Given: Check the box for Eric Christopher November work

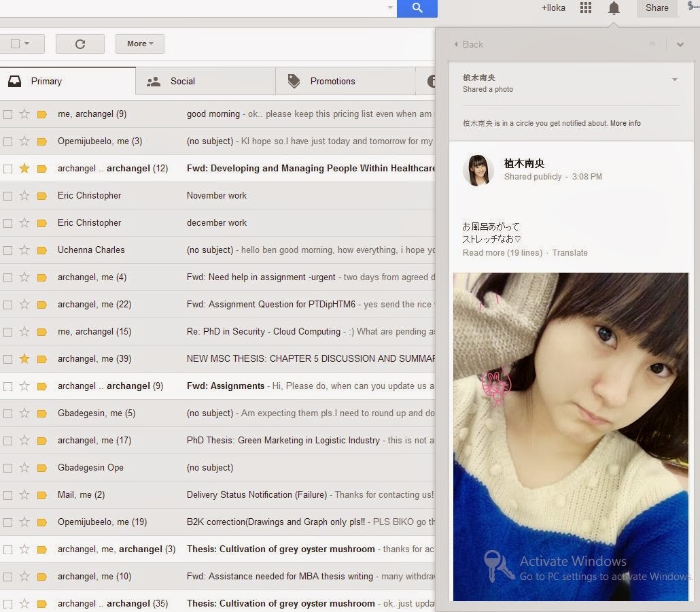Looking at the screenshot, I should 7,196.
